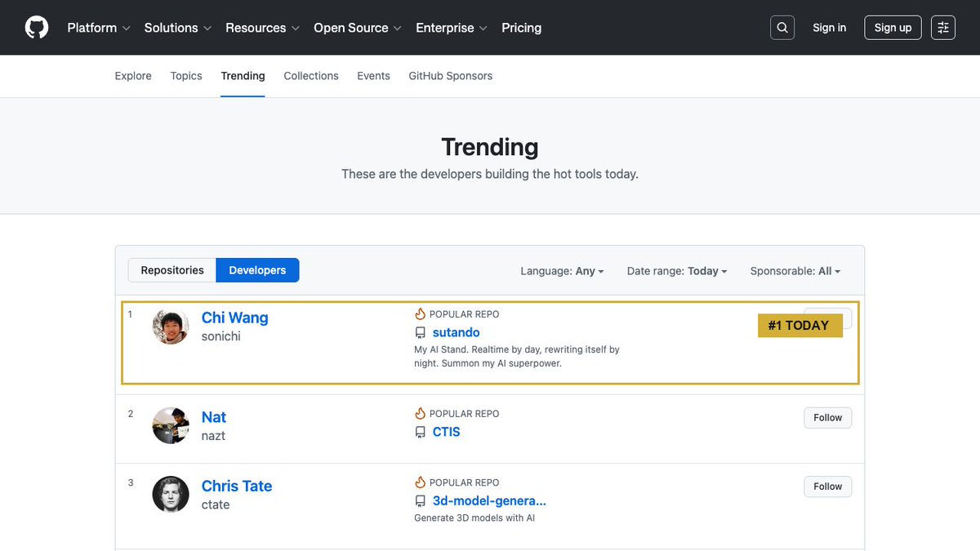Click the repo icon beside 3d-model-genera...
The height and width of the screenshot is (551, 980).
(x=421, y=501)
